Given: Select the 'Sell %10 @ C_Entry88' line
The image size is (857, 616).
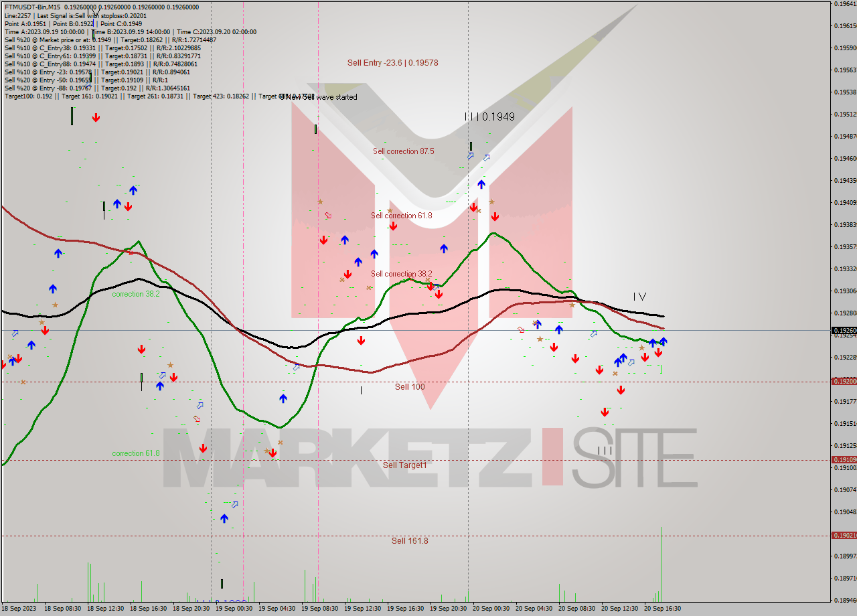Looking at the screenshot, I should (x=100, y=64).
